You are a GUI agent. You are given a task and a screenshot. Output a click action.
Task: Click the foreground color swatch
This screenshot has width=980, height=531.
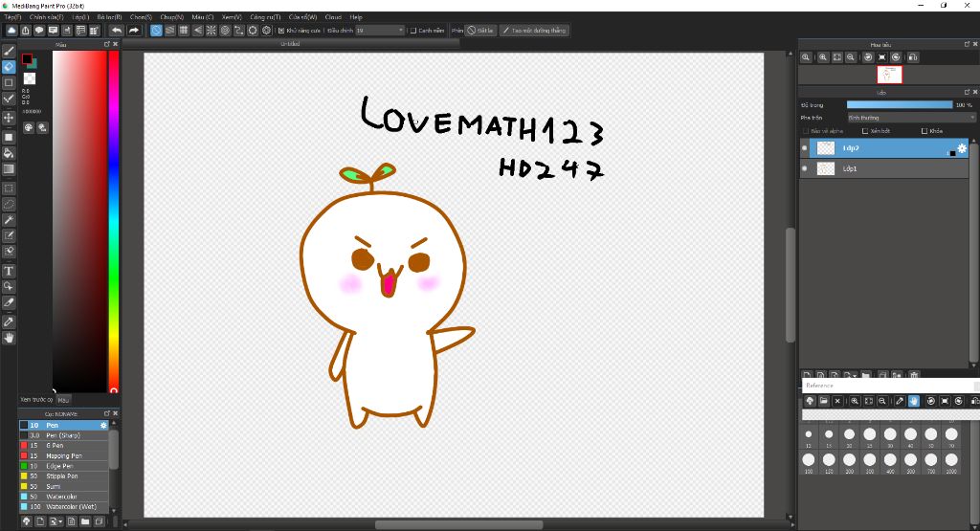[27, 59]
